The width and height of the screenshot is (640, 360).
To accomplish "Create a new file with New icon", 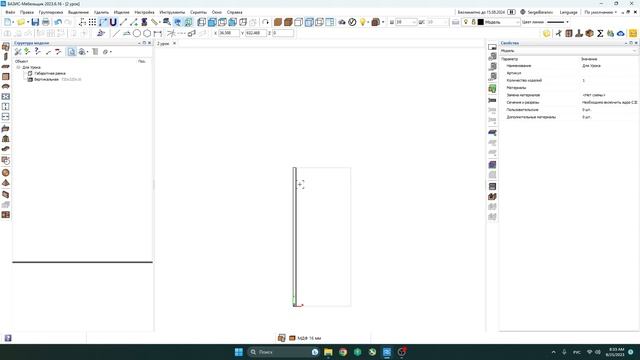I will [7, 22].
